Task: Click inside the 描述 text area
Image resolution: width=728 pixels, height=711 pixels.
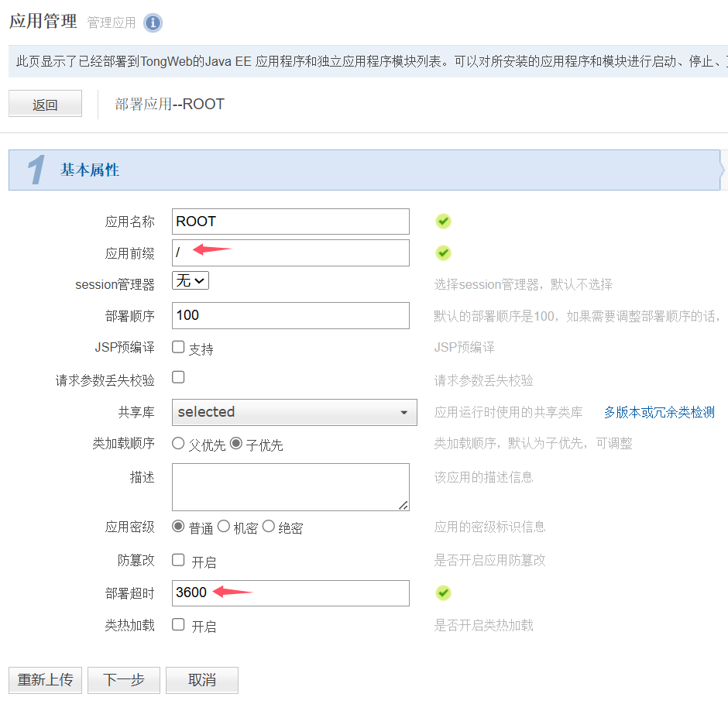Action: (x=290, y=486)
